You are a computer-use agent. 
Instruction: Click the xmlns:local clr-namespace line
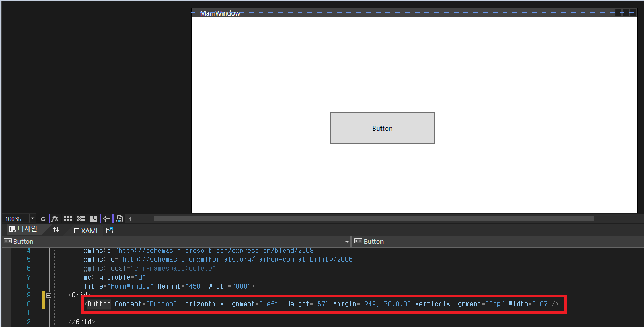click(149, 269)
